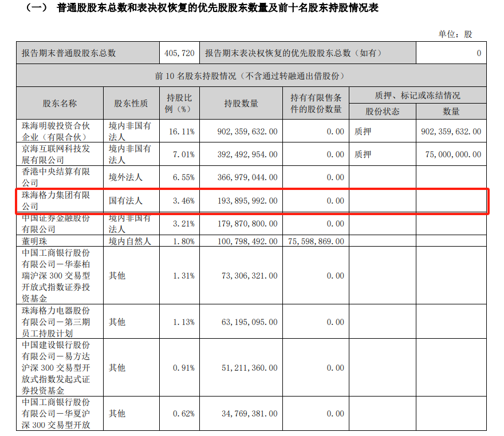
Task: Select shareholder "香港中央结算有限公司"
Action: click(x=56, y=177)
